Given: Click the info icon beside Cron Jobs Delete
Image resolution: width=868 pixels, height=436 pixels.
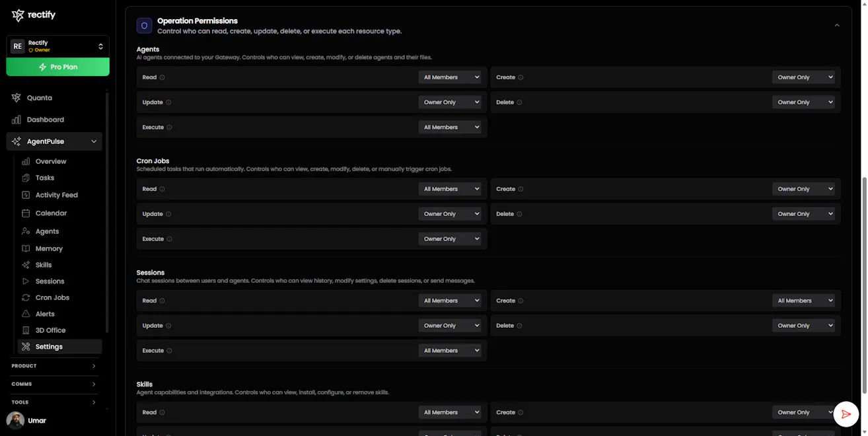Looking at the screenshot, I should pyautogui.click(x=519, y=214).
